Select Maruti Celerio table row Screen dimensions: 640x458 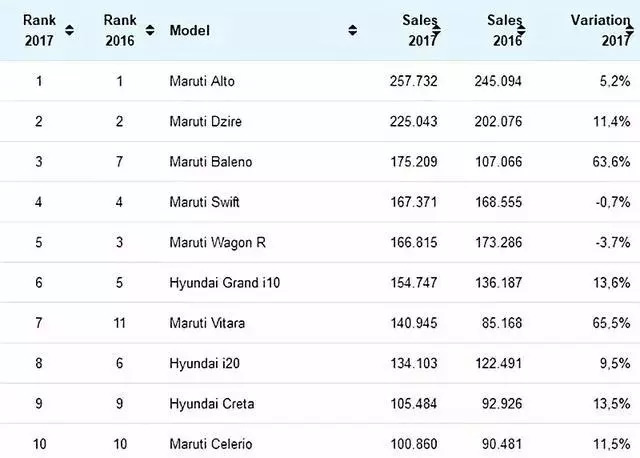coord(211,444)
